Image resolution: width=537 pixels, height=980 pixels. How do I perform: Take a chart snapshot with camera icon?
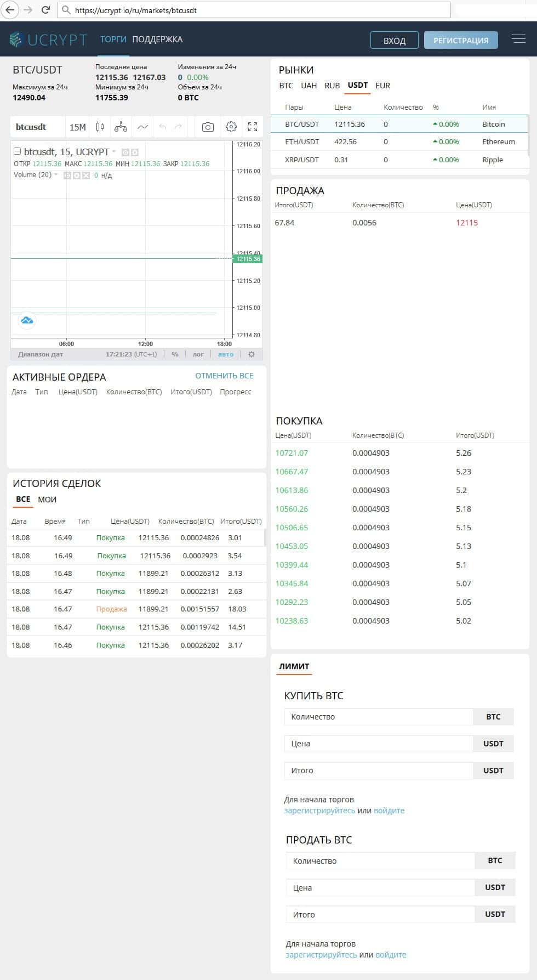(x=208, y=127)
